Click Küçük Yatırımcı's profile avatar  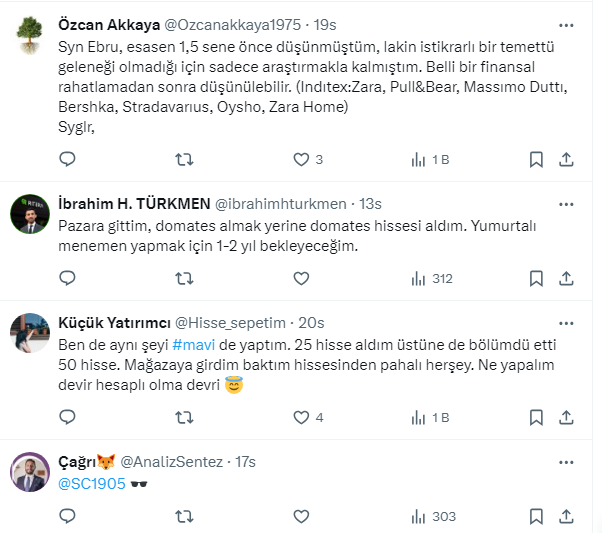(x=31, y=333)
